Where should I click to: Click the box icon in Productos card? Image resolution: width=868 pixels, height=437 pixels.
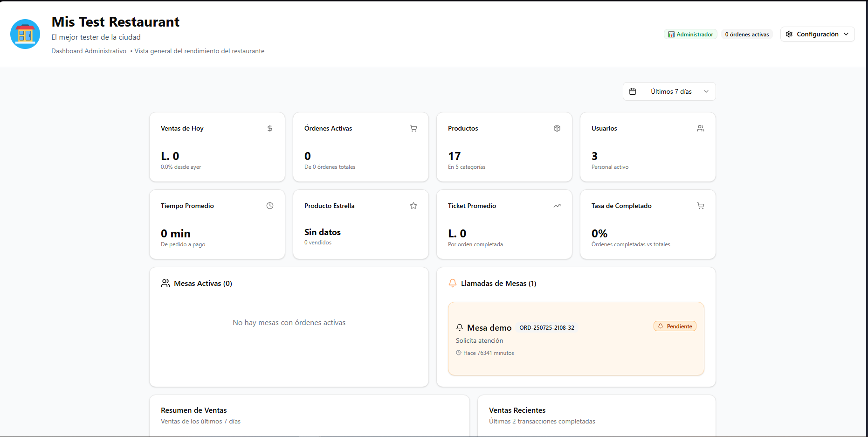tap(557, 128)
